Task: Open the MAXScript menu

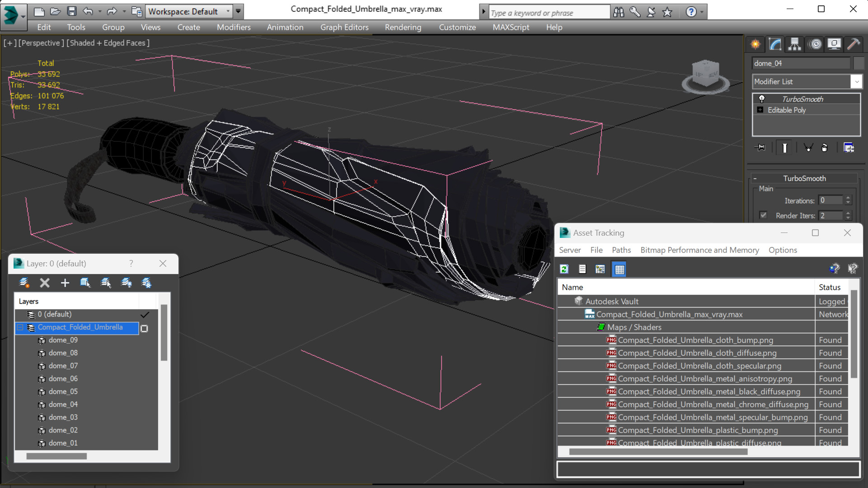Action: (511, 27)
